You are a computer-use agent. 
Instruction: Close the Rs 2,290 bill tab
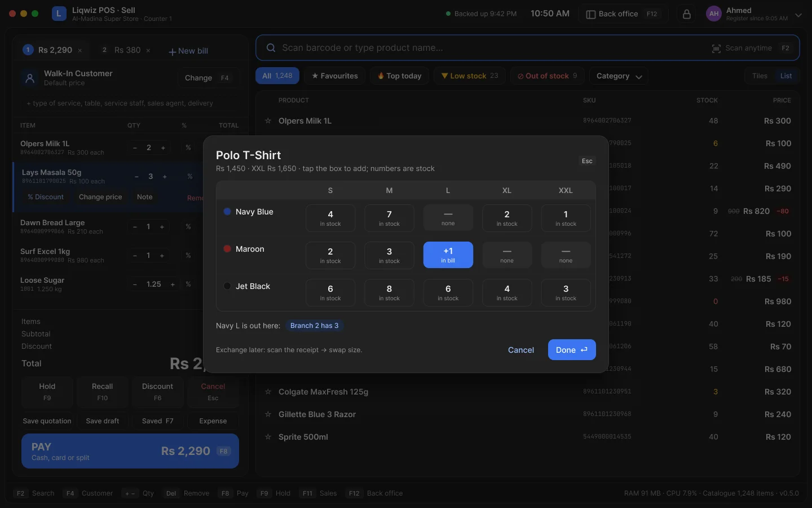[80, 51]
